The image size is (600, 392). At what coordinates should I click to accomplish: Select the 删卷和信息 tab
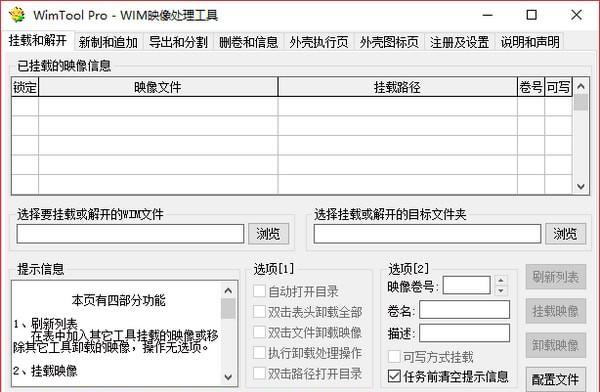[x=248, y=42]
